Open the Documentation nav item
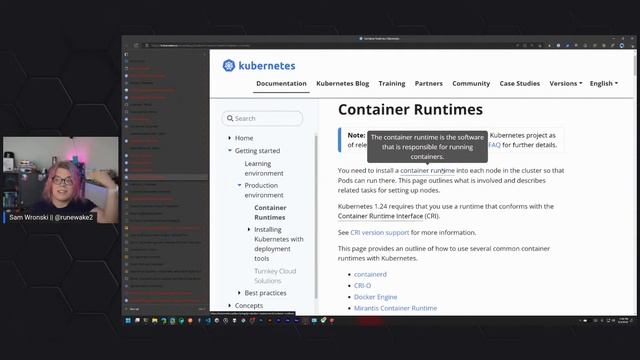The height and width of the screenshot is (360, 640). pyautogui.click(x=281, y=83)
